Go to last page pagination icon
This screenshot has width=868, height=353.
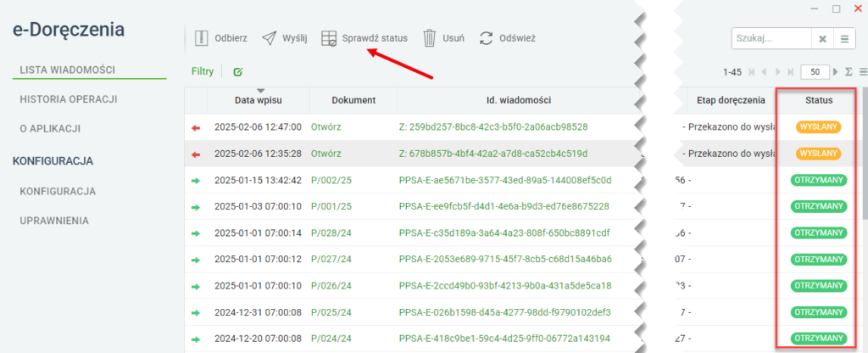[791, 72]
